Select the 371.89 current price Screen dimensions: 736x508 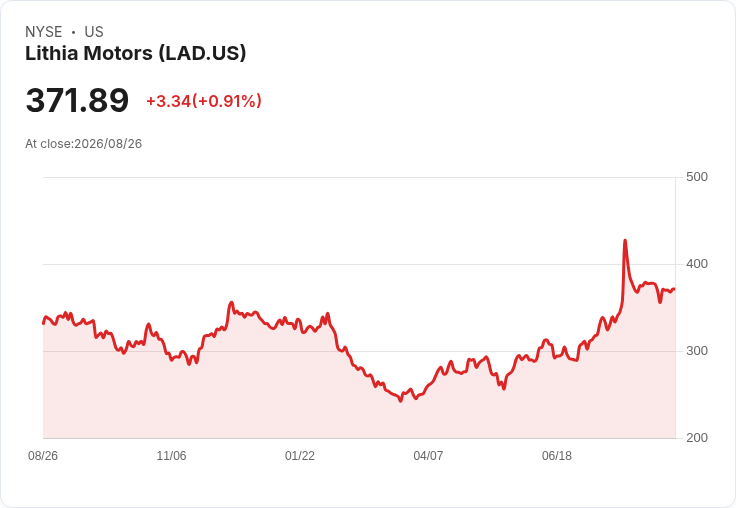point(77,100)
